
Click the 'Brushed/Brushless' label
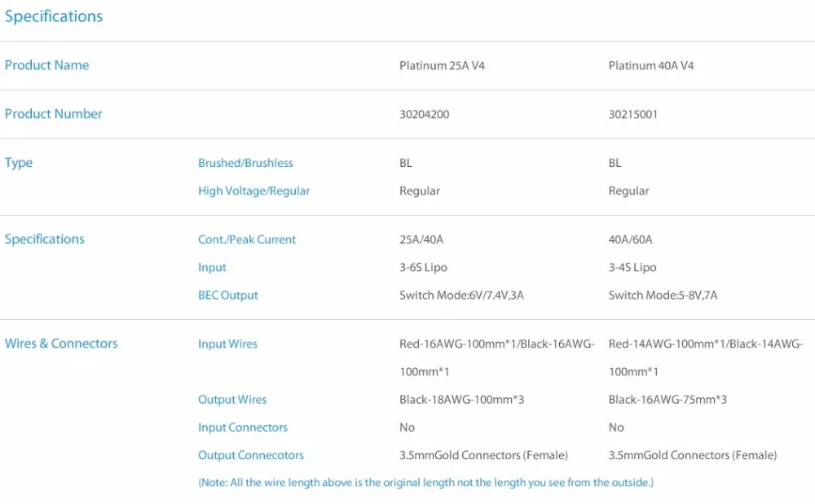click(245, 163)
